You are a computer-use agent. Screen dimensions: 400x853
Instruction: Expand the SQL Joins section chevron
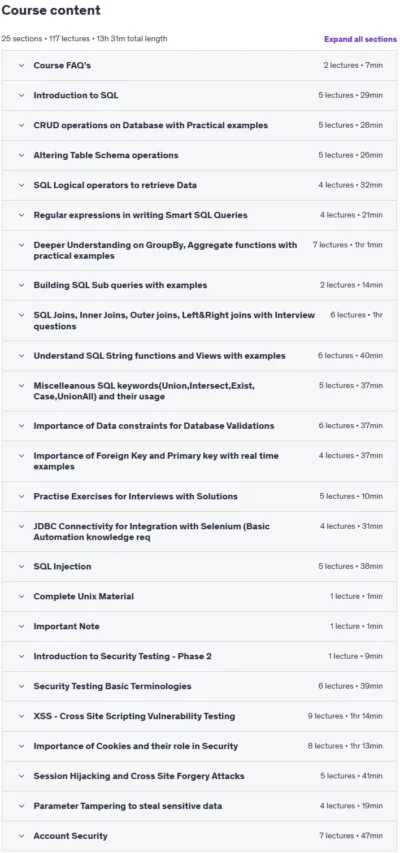21,315
